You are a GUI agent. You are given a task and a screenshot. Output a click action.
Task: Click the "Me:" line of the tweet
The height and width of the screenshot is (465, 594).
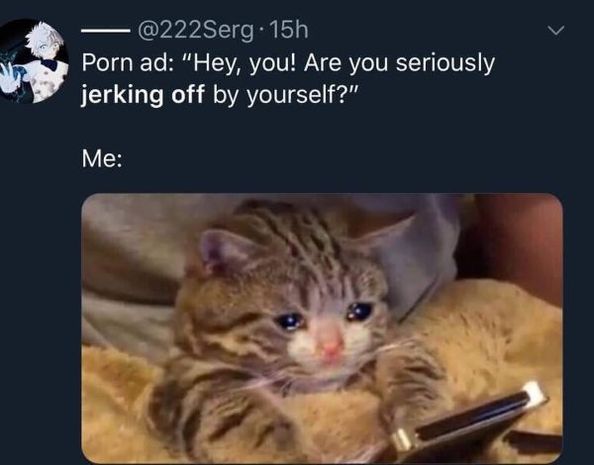[x=102, y=158]
